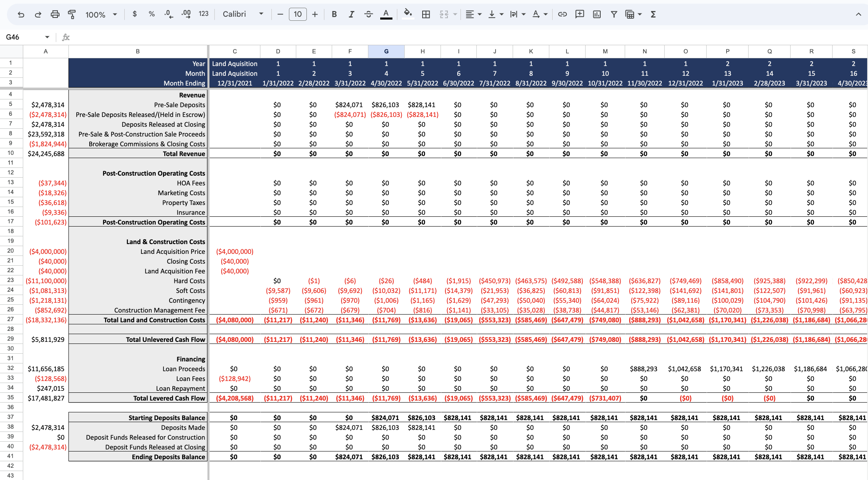The height and width of the screenshot is (480, 868).
Task: Click the Borders icon
Action: 426,14
